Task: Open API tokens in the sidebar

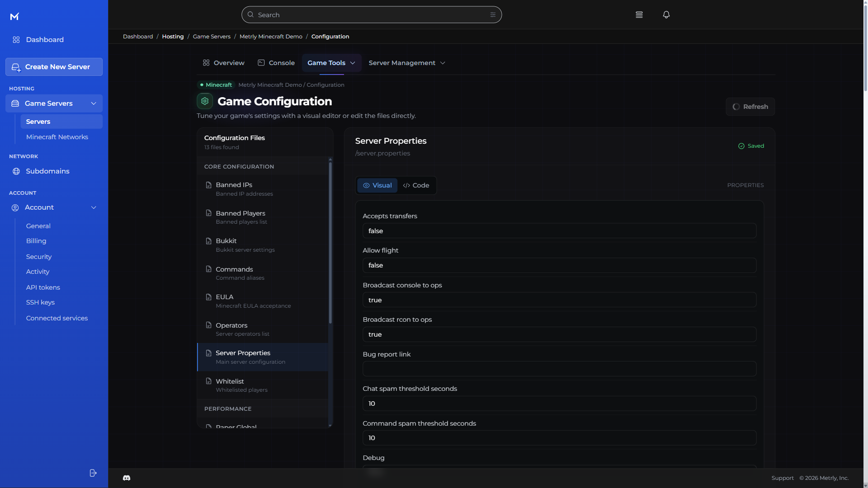Action: (x=43, y=287)
